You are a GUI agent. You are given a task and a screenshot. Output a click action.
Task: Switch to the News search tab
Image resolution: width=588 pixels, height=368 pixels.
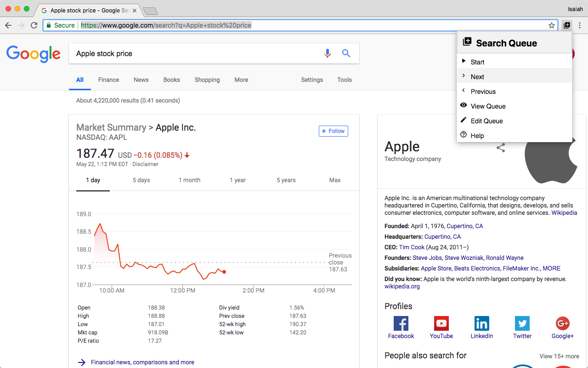(x=141, y=80)
